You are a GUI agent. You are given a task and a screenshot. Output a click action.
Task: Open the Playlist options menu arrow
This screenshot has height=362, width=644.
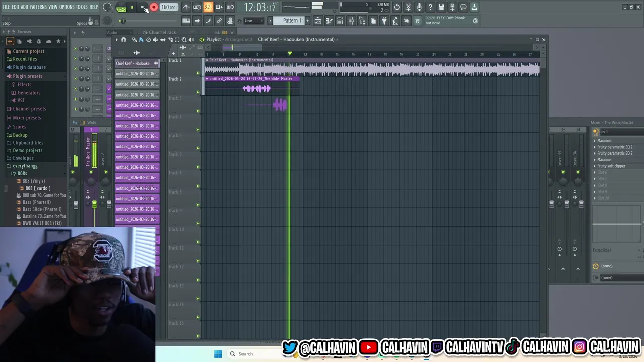pos(117,39)
